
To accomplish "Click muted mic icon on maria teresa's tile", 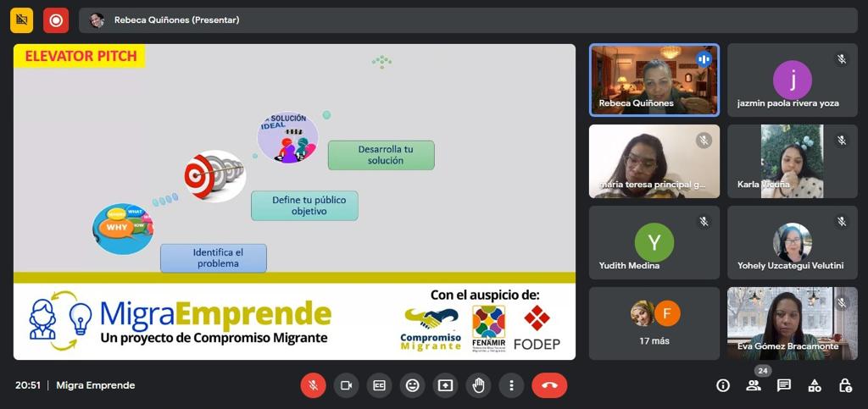I will point(704,141).
